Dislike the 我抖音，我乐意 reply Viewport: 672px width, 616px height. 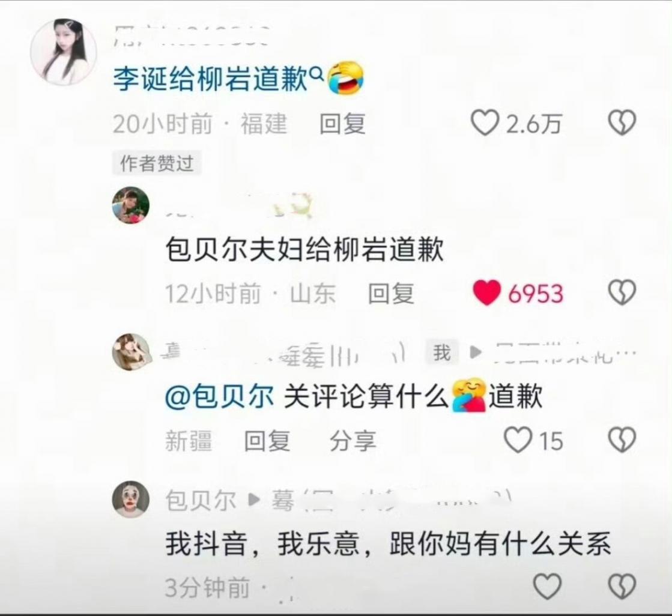pos(622,586)
